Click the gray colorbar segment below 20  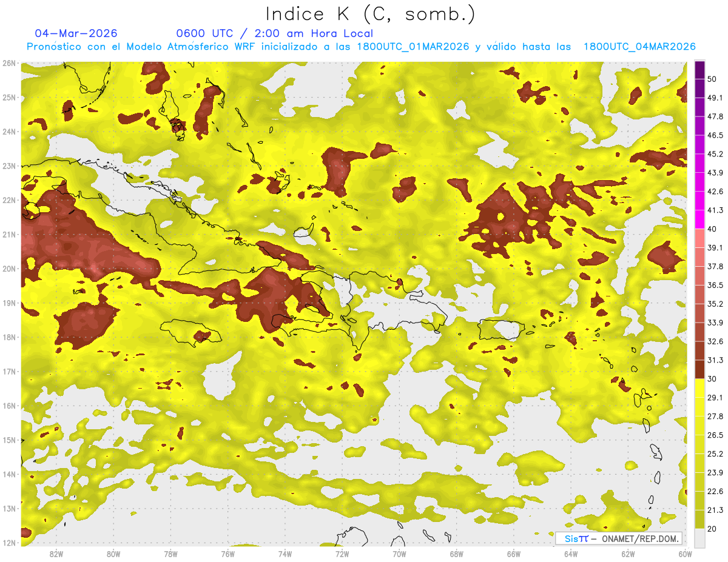coord(700,537)
